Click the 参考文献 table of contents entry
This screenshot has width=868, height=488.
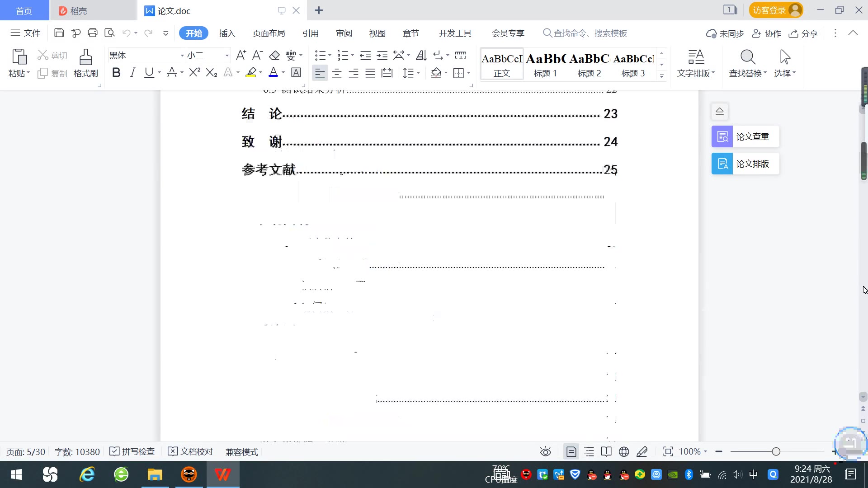coord(429,169)
